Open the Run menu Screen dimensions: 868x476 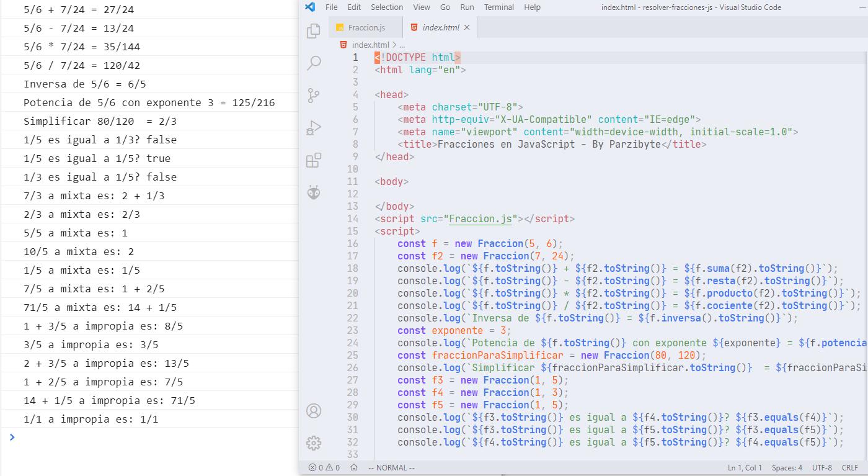[x=467, y=7]
